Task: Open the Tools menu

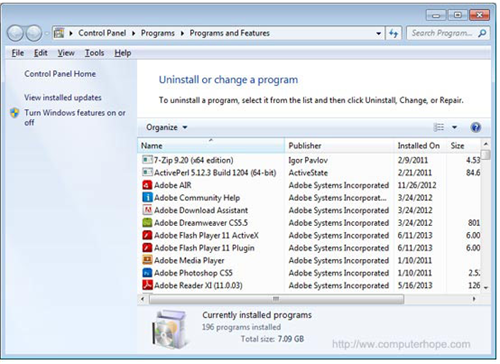Action: tap(94, 53)
